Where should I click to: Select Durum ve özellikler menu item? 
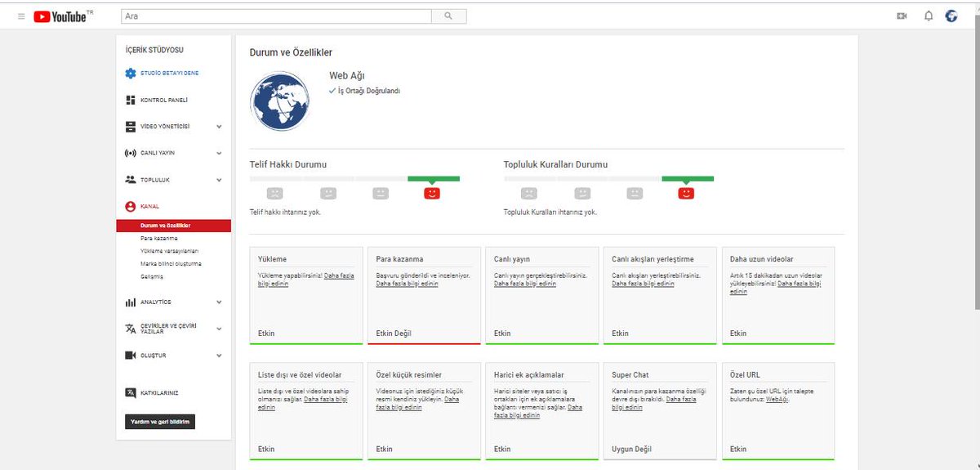[x=174, y=226]
